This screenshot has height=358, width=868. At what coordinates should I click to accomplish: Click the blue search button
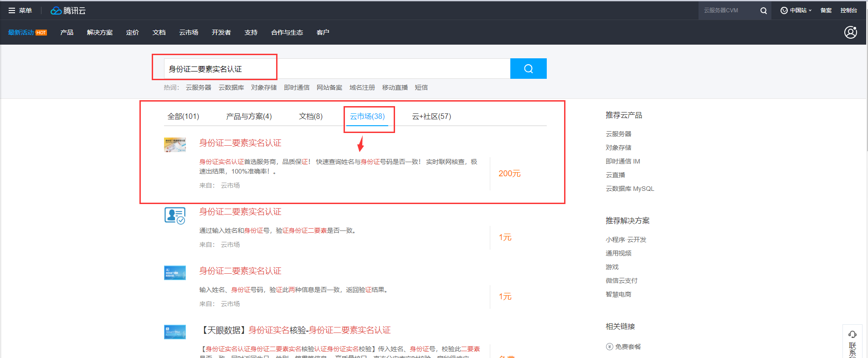pos(528,69)
